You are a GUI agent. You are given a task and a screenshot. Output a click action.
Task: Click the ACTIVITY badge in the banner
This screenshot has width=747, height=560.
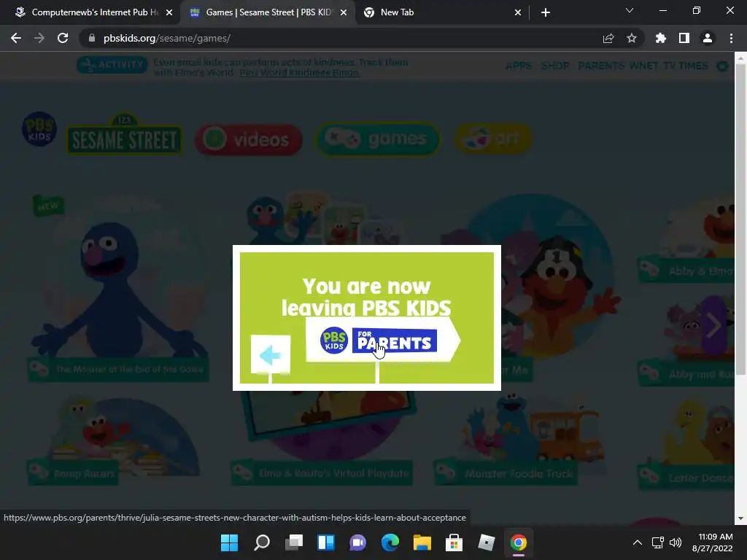[112, 65]
